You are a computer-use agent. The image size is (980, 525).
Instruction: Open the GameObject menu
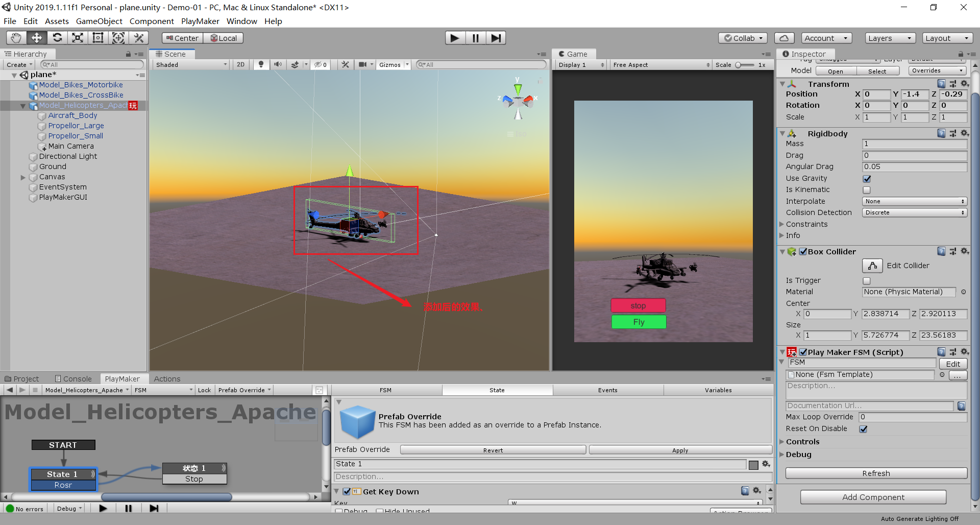[99, 21]
